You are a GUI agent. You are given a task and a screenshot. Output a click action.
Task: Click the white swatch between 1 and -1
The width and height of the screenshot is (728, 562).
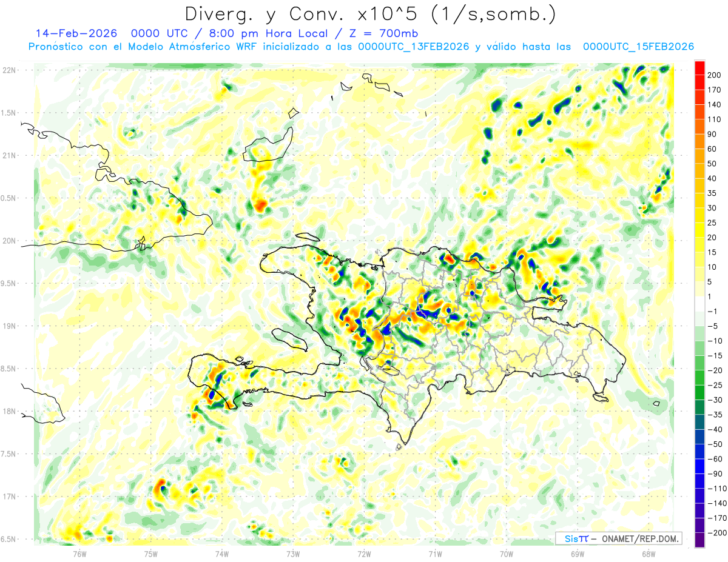[x=699, y=304]
